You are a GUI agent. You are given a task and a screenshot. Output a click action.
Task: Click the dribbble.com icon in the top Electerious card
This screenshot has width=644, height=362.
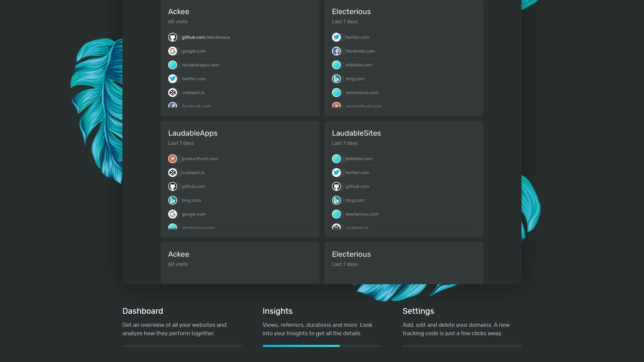tap(336, 65)
